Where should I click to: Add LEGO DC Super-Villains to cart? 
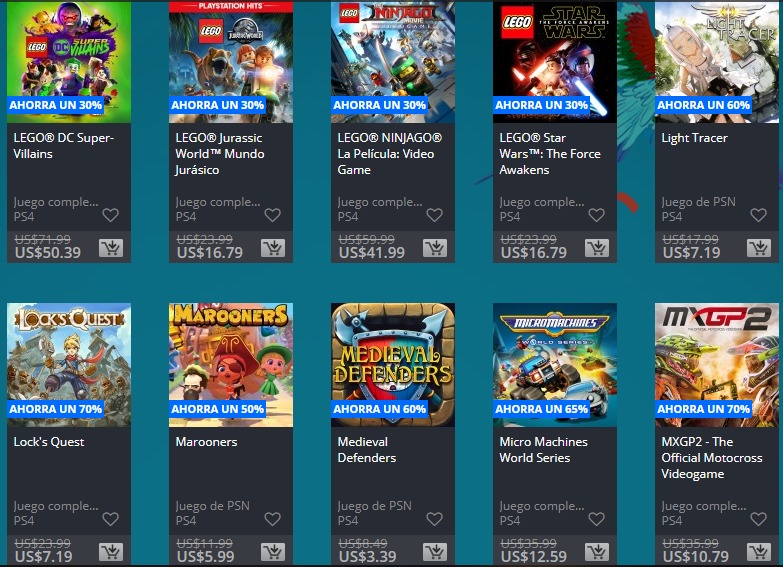[111, 248]
